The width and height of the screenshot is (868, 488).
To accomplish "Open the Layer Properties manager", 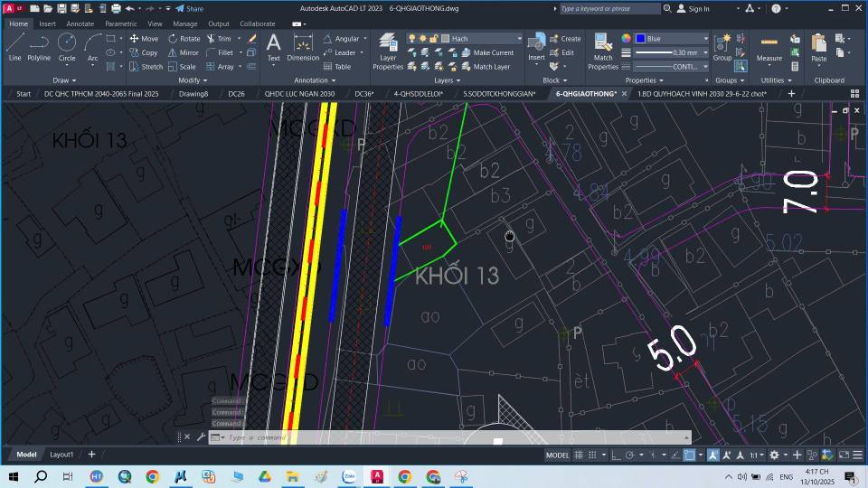I will pos(388,52).
